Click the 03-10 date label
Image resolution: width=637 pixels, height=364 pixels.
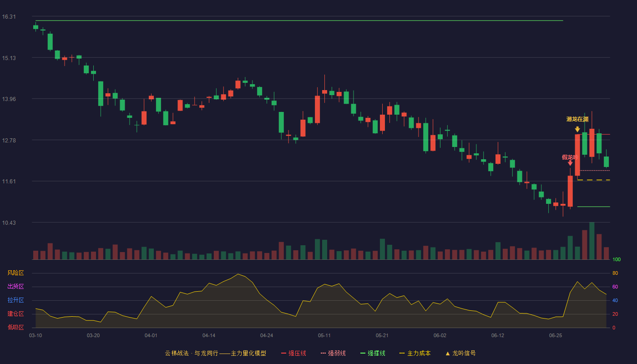tap(35, 335)
